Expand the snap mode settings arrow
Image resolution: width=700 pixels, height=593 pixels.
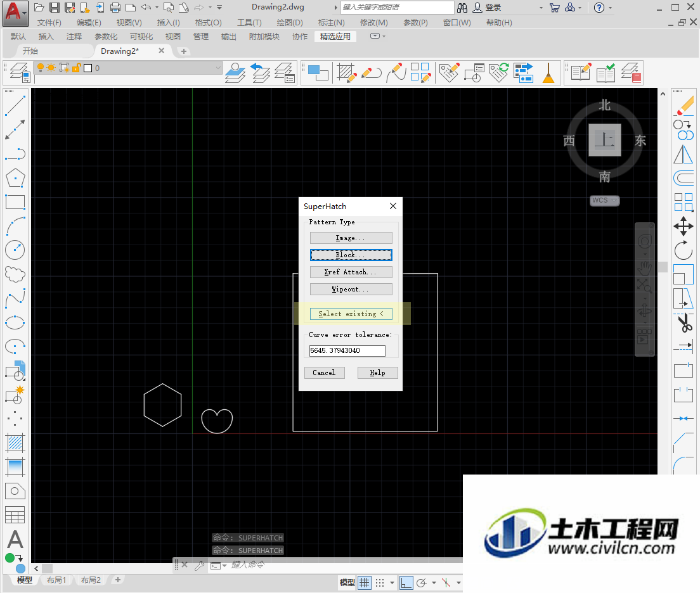click(392, 583)
